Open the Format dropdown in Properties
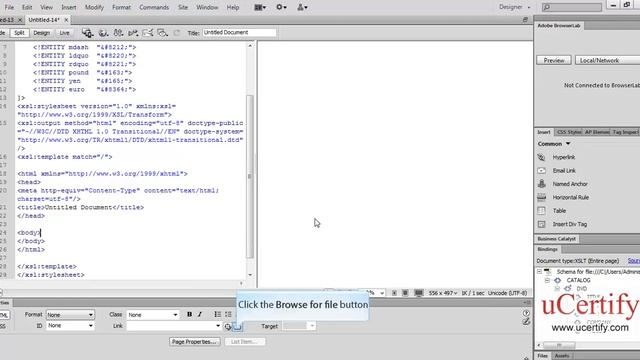The height and width of the screenshot is (360, 640). coord(70,315)
